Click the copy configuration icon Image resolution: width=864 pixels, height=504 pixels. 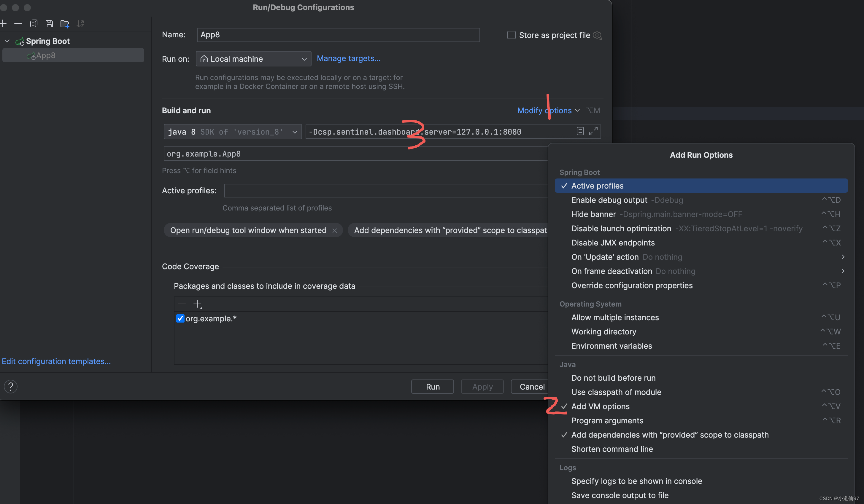(x=33, y=24)
